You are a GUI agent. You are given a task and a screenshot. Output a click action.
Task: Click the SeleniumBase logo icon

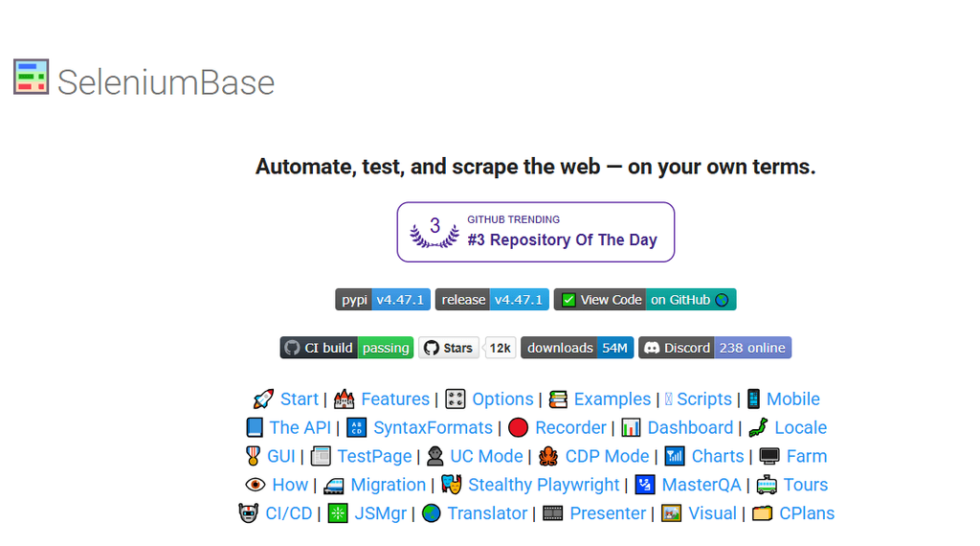tap(31, 77)
